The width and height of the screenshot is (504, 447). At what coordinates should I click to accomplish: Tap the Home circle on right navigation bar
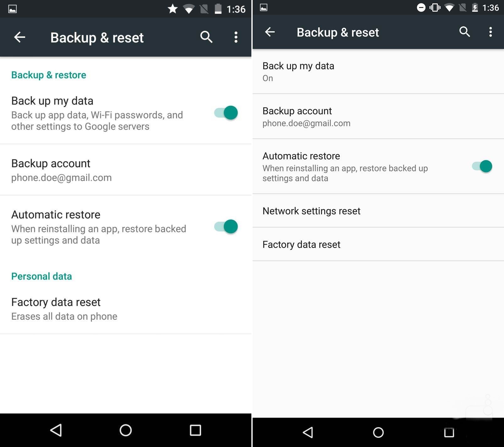tap(378, 433)
